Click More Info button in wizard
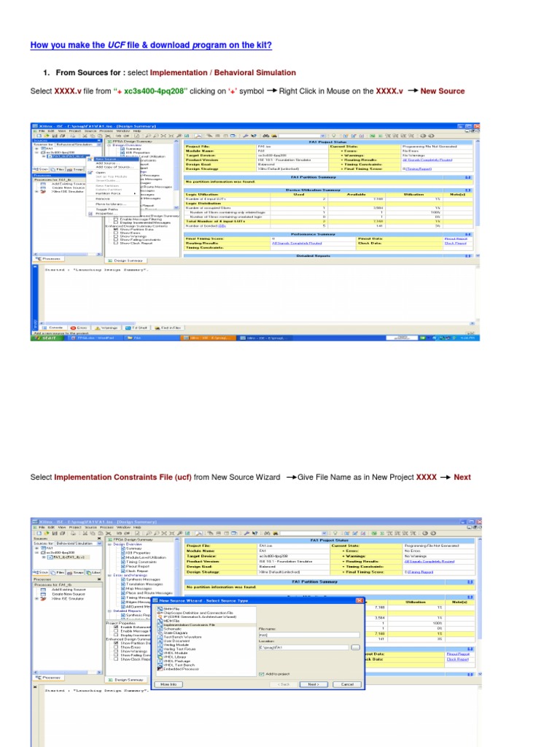This screenshot has width=560, height=747. [168, 684]
